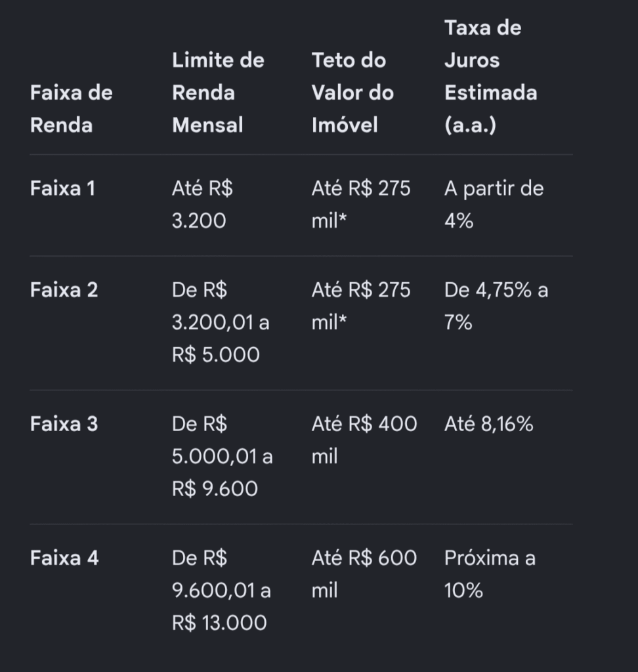
Task: Click Faixa 2 Até R$ 275 mil* cell
Action: tap(361, 306)
